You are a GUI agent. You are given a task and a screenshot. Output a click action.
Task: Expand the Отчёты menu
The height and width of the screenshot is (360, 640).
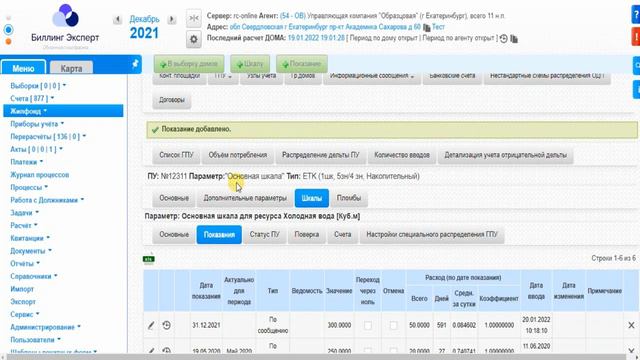[x=25, y=263]
